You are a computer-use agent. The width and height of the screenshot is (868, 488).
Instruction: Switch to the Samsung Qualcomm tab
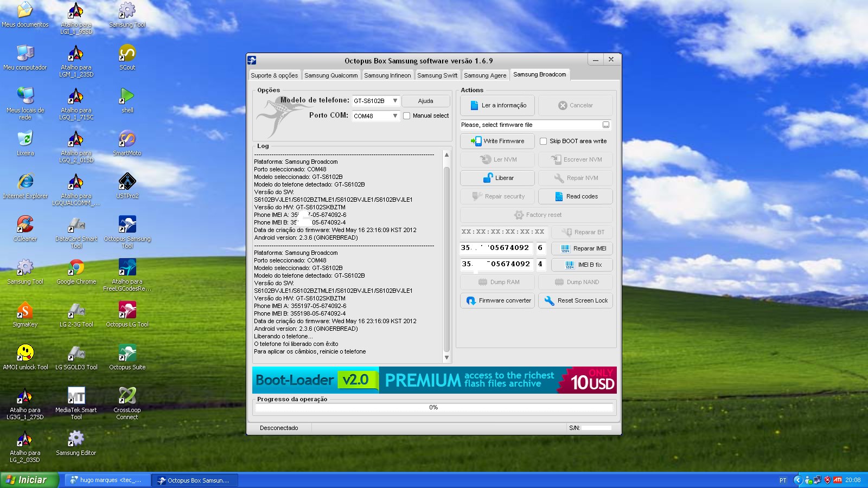[331, 75]
